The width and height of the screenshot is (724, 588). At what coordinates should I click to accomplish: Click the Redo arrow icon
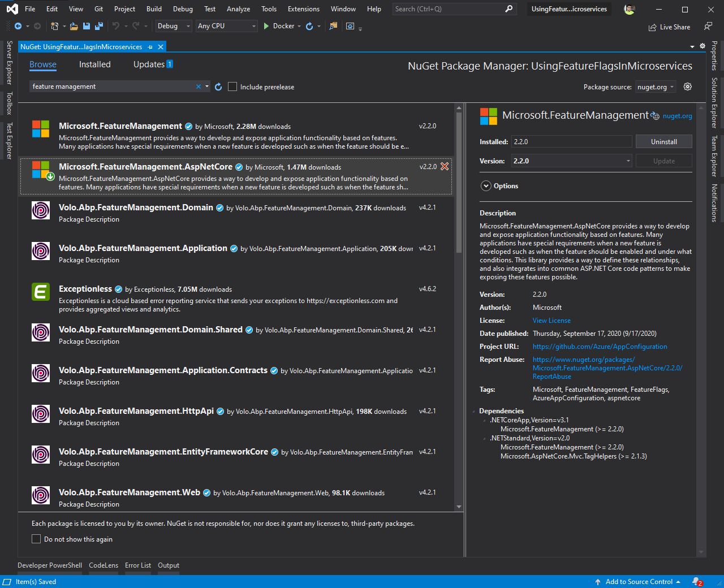(136, 26)
